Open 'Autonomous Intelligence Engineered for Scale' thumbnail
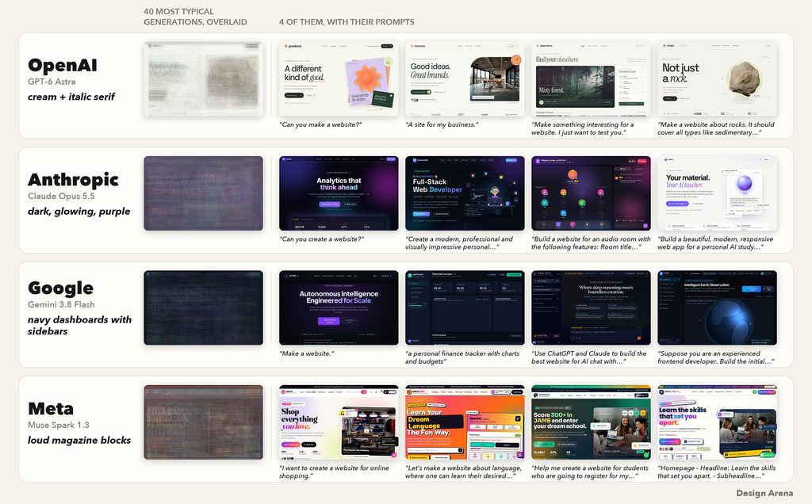 339,308
